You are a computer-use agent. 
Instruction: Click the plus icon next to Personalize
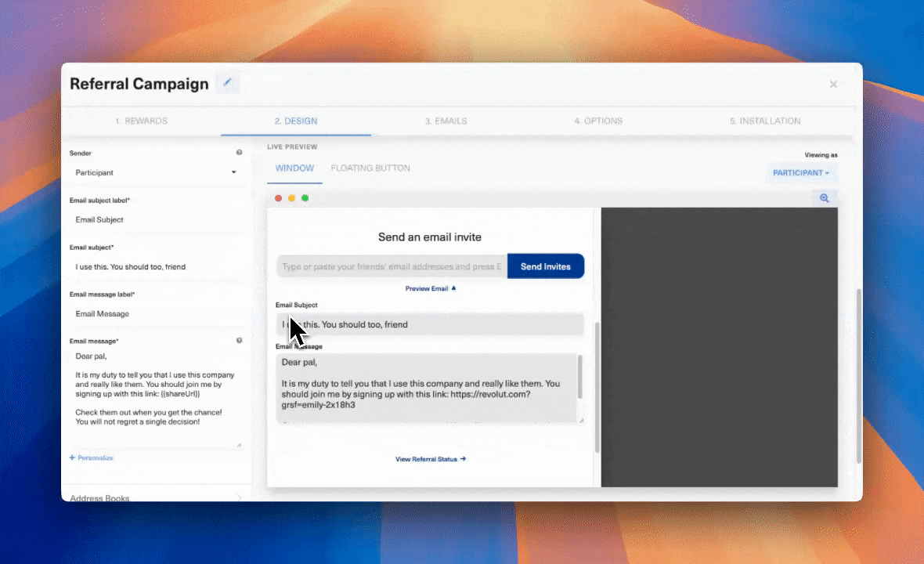[x=71, y=457]
